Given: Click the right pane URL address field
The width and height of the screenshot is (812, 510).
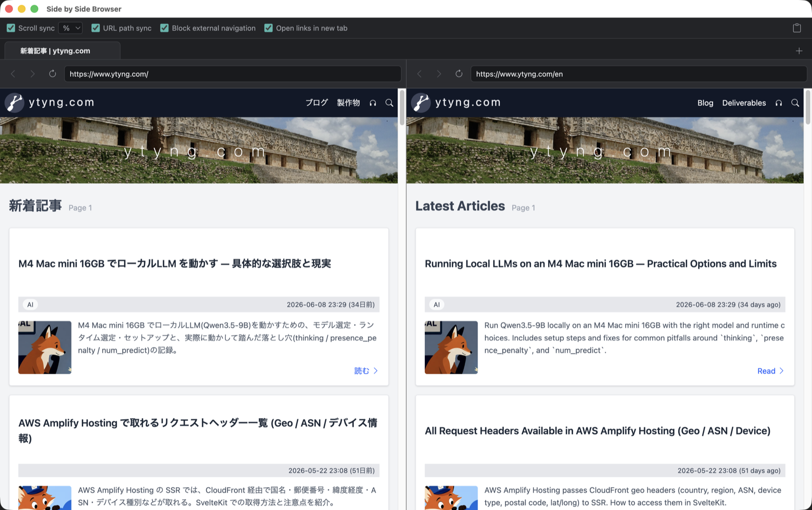Looking at the screenshot, I should [x=638, y=74].
